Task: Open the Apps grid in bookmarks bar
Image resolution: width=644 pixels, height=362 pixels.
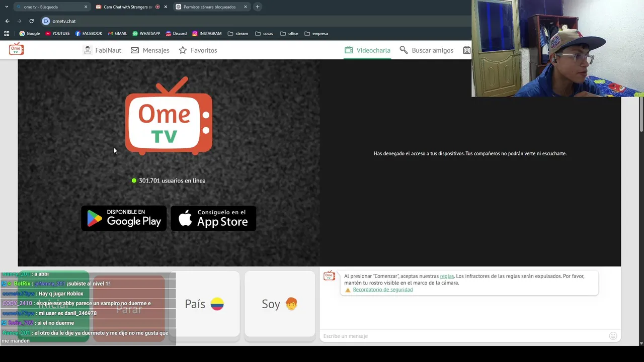Action: [7, 34]
